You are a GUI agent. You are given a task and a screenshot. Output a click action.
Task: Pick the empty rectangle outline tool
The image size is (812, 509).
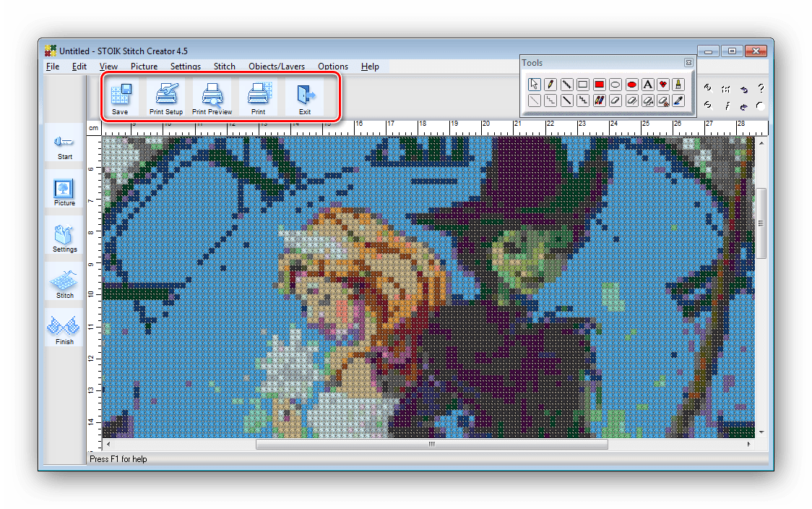[582, 85]
